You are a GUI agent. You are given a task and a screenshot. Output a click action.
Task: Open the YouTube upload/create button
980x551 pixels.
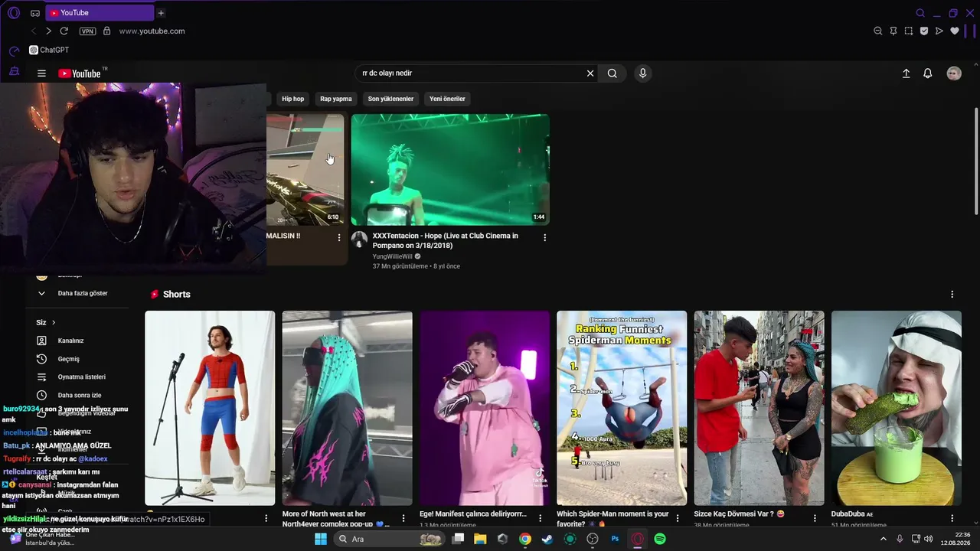(906, 73)
